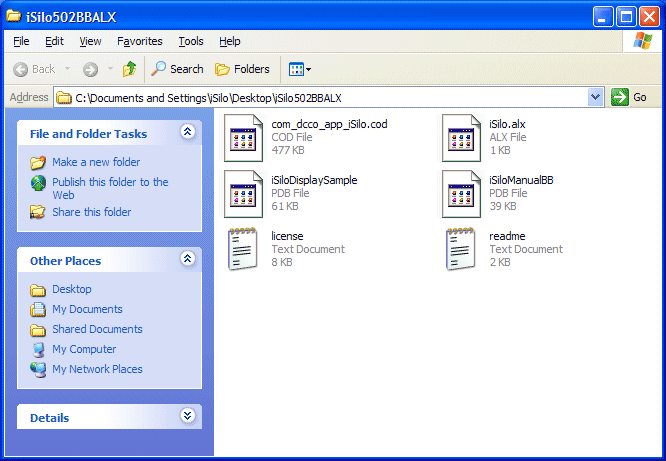
Task: Open the com_dcco_app_iSilo.cod file icon
Action: point(244,137)
